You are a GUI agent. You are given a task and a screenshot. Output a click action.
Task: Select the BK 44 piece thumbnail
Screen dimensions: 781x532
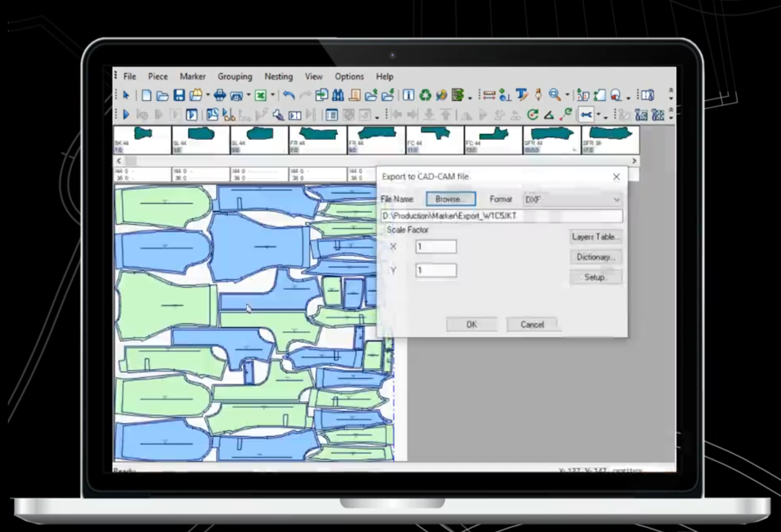coord(142,140)
